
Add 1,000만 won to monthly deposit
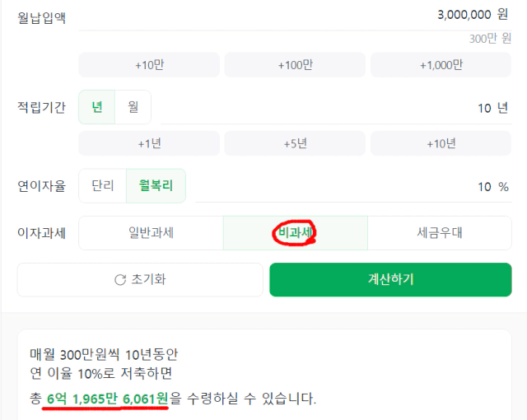coord(441,65)
